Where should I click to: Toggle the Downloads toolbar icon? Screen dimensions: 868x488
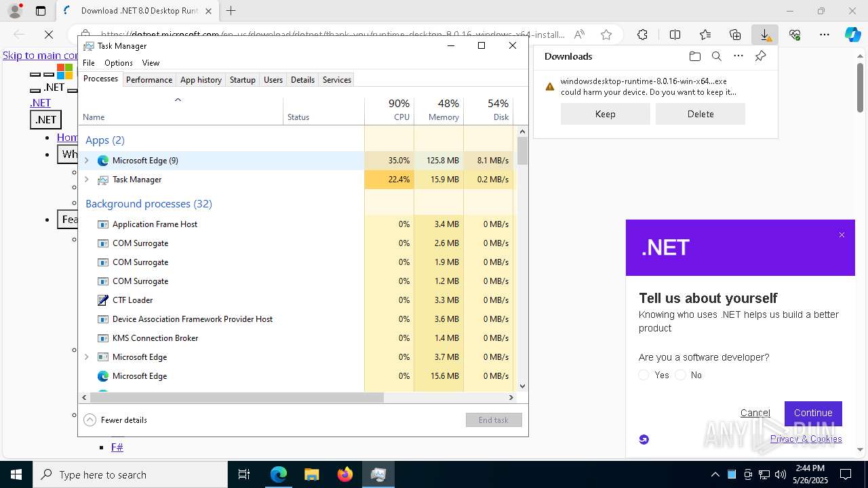(x=765, y=35)
